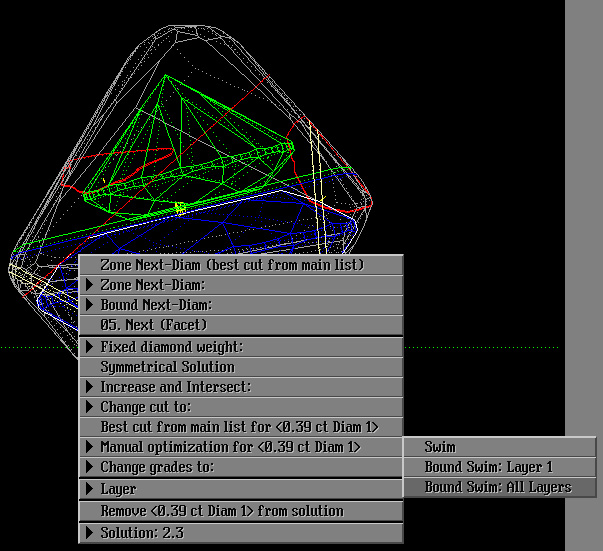
Task: Expand the Solution: 2.3 submenu
Action: 240,533
